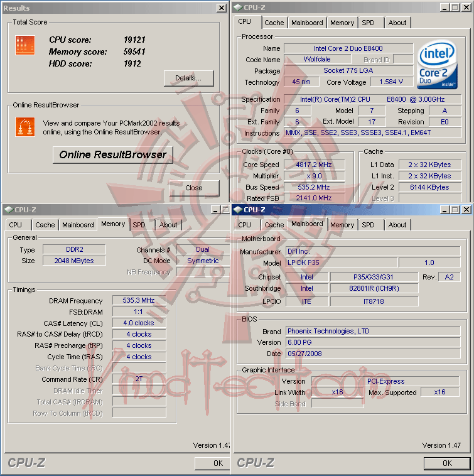The image size is (474, 476).
Task: Click the 82801IR (ICH9R) southbridge value
Action: pyautogui.click(x=374, y=288)
